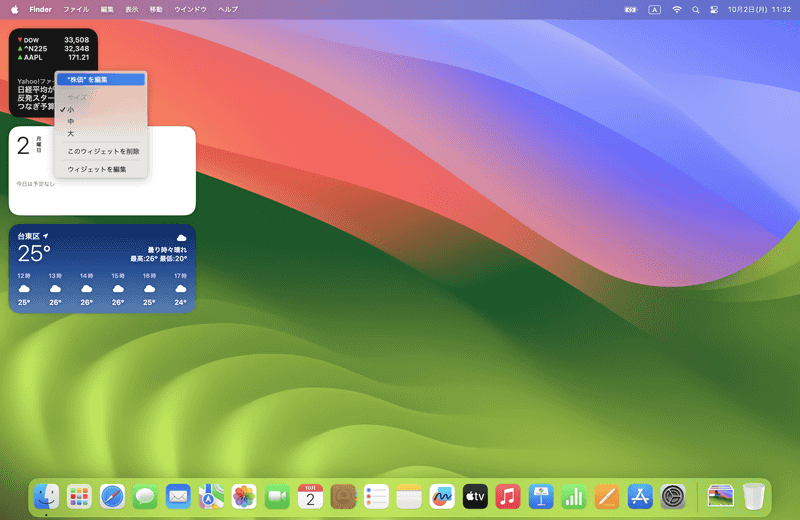Click the date number 2 in Calendar widget
Screen dimensions: 800x520
(x=23, y=146)
